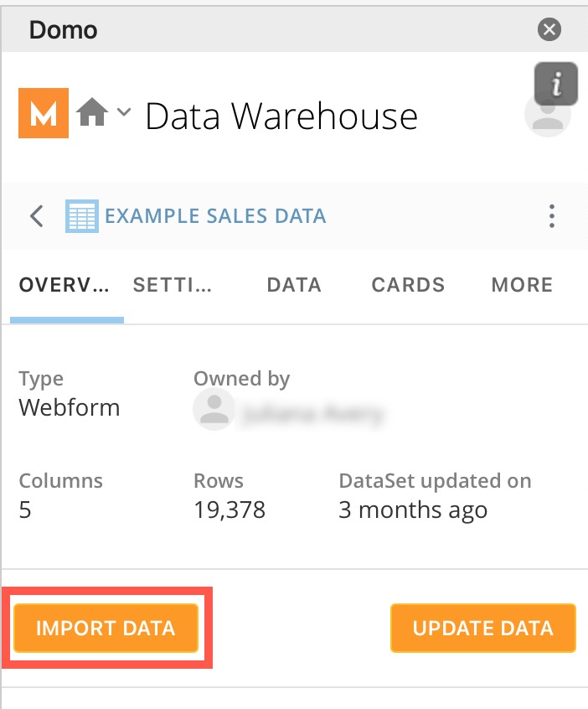Click the Domo title text
Screen dimensions: 588x709
point(64,29)
